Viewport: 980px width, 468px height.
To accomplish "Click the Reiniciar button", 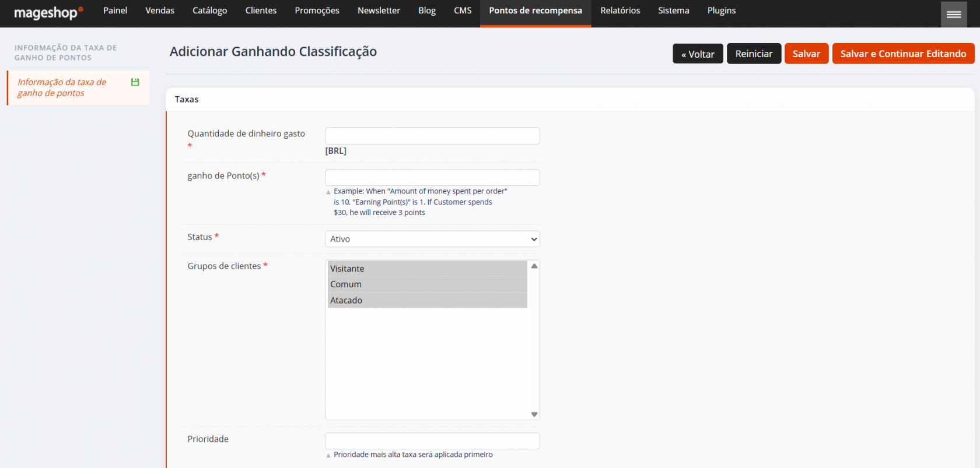I will click(754, 54).
